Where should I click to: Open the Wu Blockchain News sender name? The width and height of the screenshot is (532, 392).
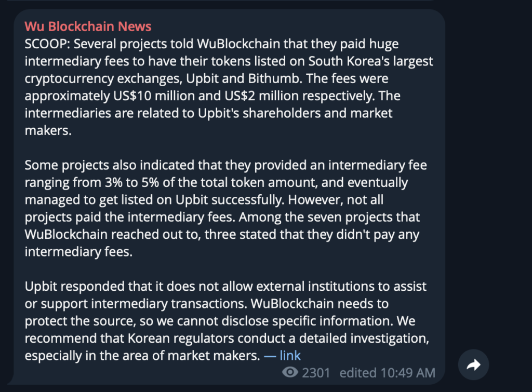[x=88, y=26]
